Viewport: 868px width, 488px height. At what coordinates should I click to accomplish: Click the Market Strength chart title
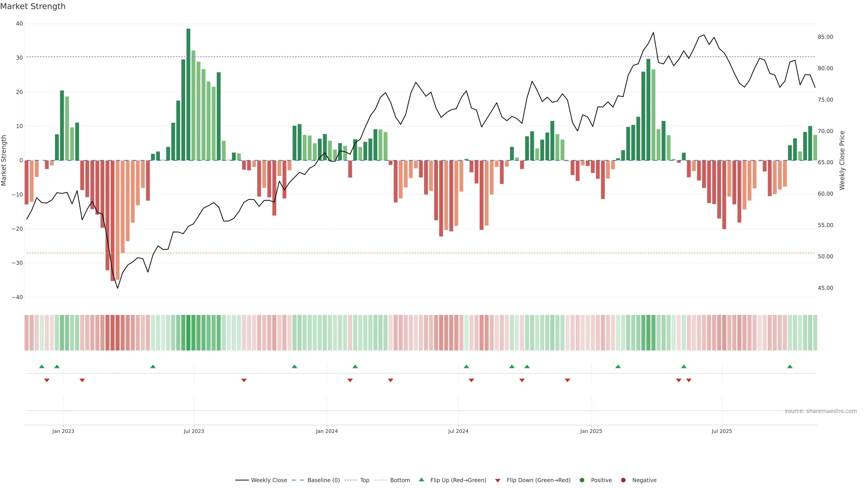pos(33,6)
